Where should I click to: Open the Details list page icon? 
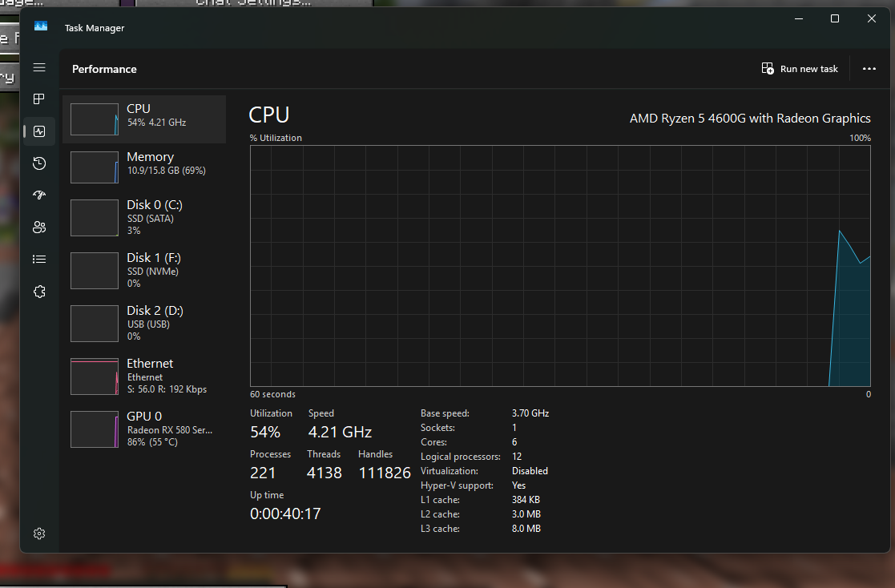tap(39, 260)
